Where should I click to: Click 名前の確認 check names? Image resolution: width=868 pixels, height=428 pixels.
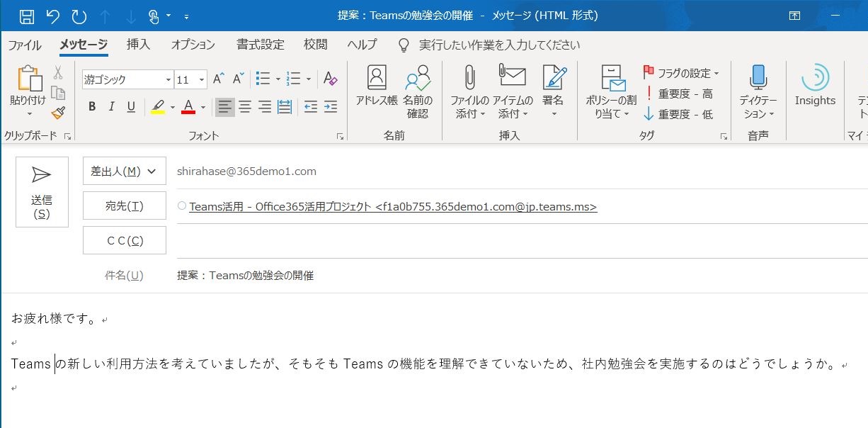(418, 91)
